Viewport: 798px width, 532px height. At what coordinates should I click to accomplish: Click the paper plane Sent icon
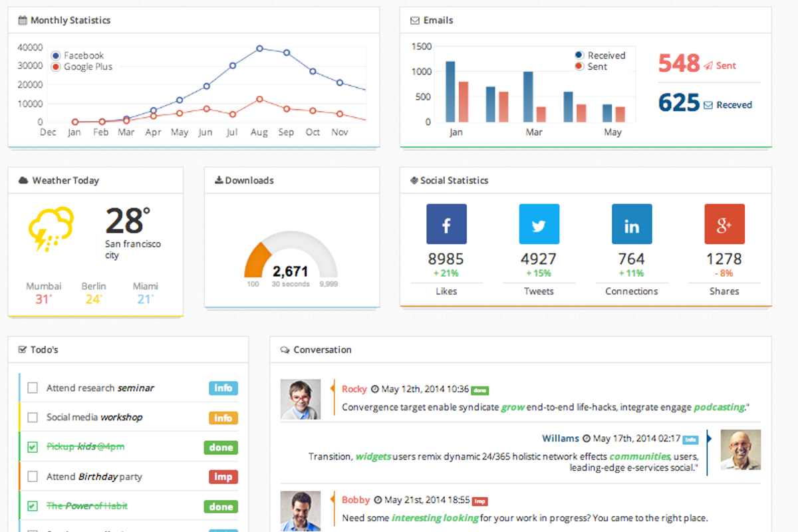(x=708, y=65)
